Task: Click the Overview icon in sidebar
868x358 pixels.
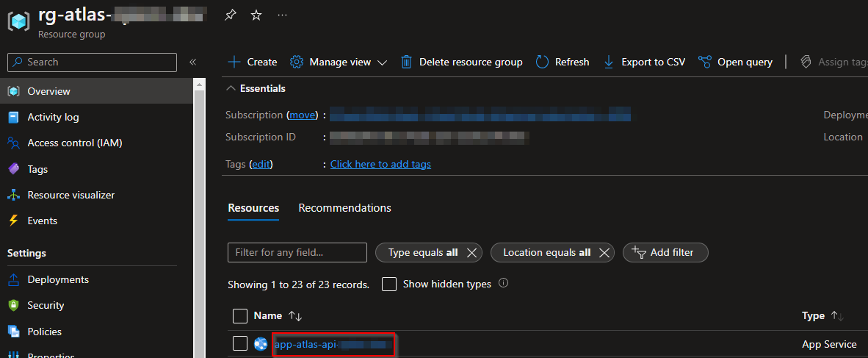Action: pyautogui.click(x=14, y=91)
